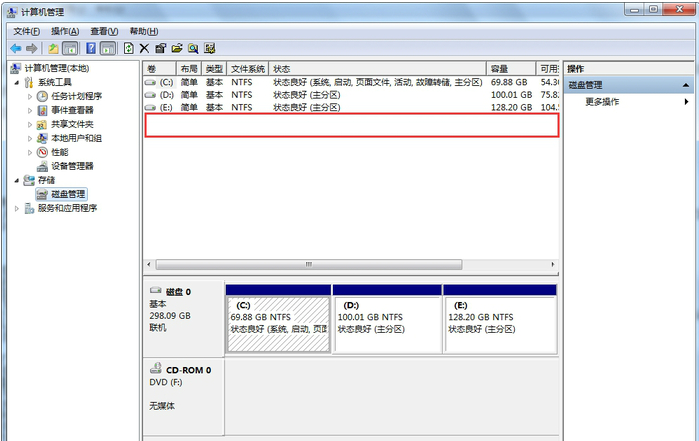Screen dimensions: 699x441
Task: Click the blue help icon in toolbar
Action: [x=90, y=48]
